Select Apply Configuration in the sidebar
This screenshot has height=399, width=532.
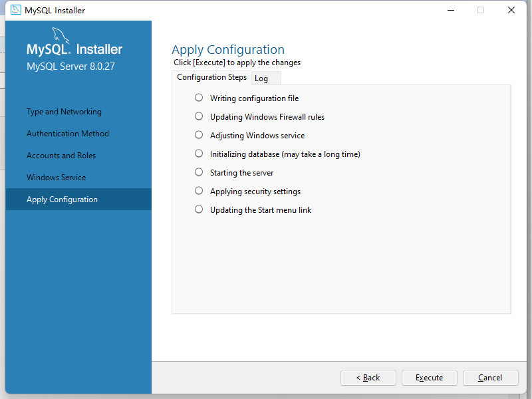[62, 199]
